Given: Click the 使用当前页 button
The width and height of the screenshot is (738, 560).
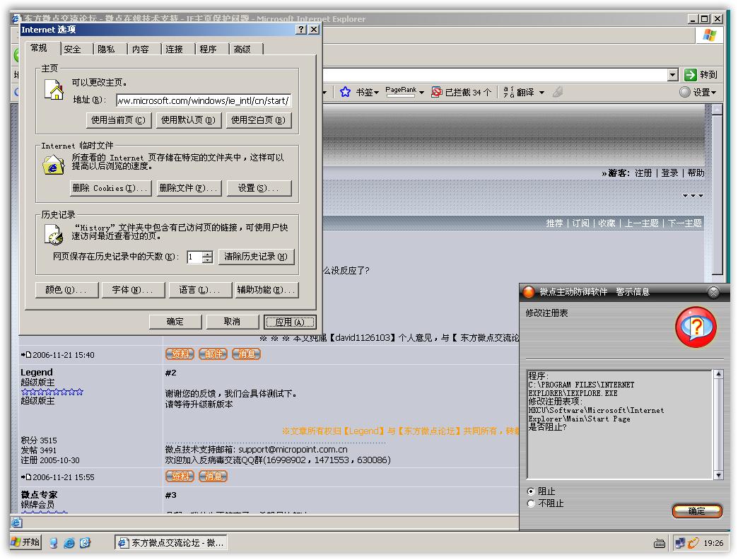Looking at the screenshot, I should [x=119, y=120].
